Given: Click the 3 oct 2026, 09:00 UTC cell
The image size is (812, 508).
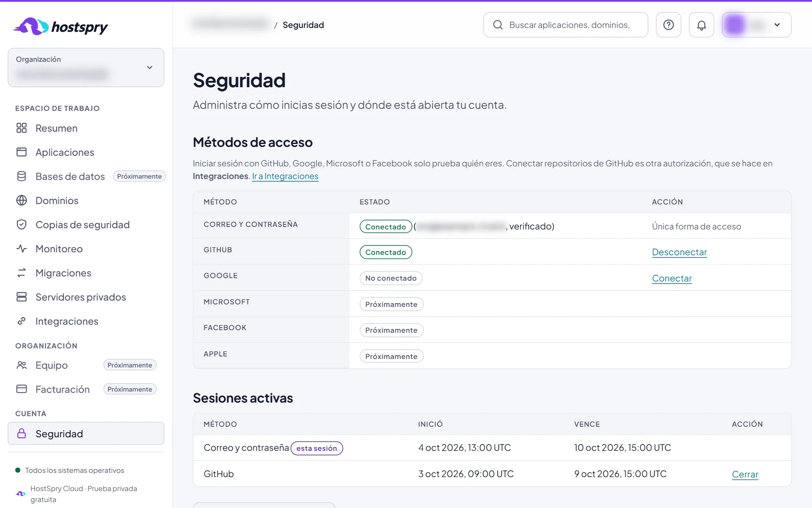Looking at the screenshot, I should [466, 474].
